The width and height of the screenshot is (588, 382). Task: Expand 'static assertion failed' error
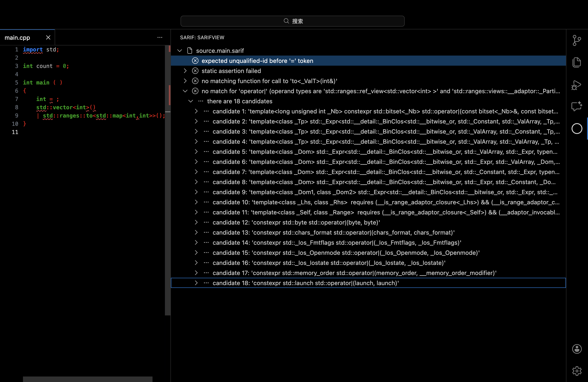[185, 71]
